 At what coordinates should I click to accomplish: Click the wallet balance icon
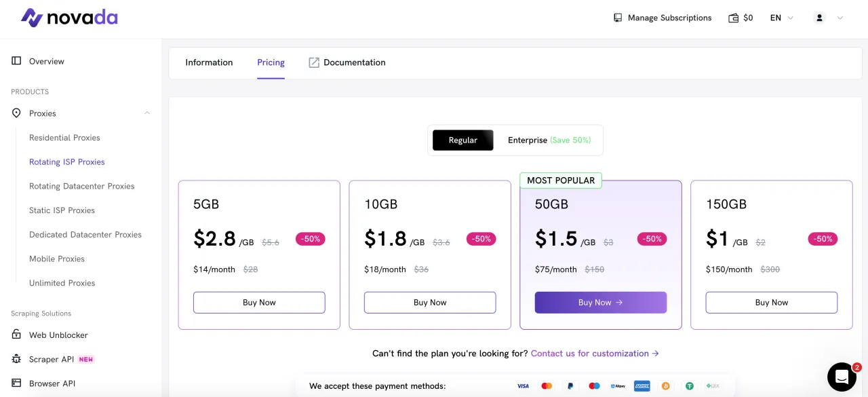tap(733, 18)
